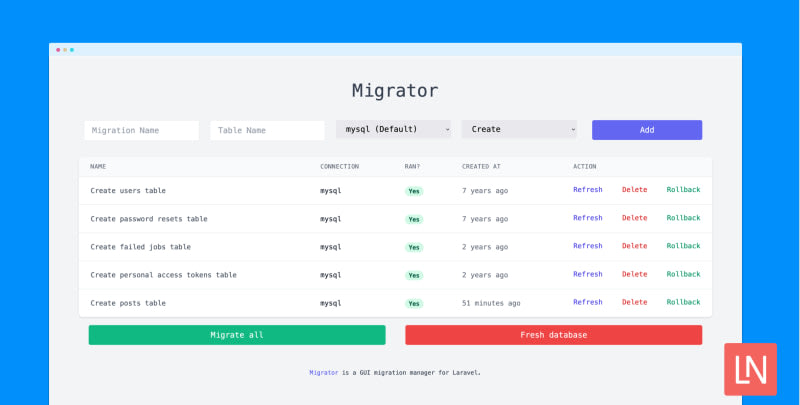This screenshot has width=800, height=405.
Task: Rollback the Create users table migration
Action: tap(683, 190)
